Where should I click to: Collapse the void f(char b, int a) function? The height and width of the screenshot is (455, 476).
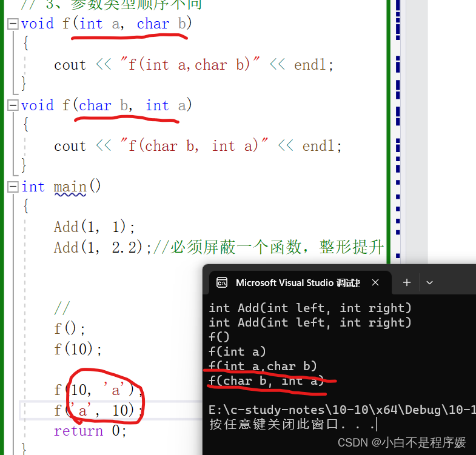click(13, 105)
